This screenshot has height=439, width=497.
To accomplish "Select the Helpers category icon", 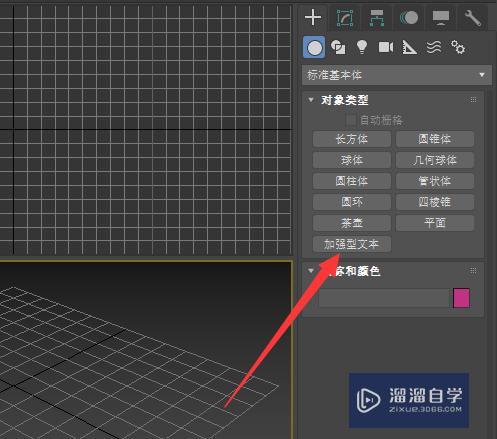I will coord(409,47).
